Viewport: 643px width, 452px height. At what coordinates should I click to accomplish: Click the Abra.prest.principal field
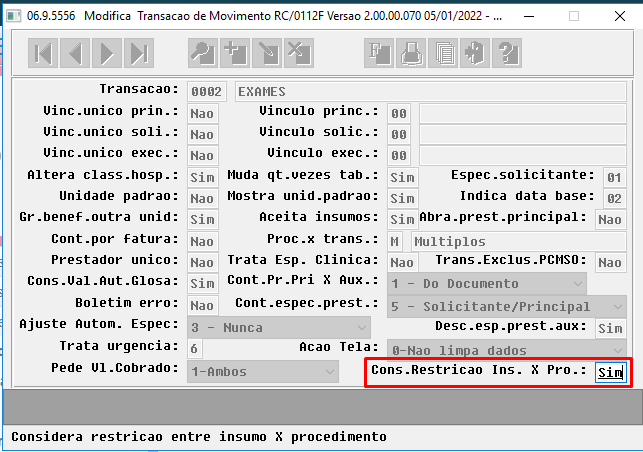coord(611,219)
